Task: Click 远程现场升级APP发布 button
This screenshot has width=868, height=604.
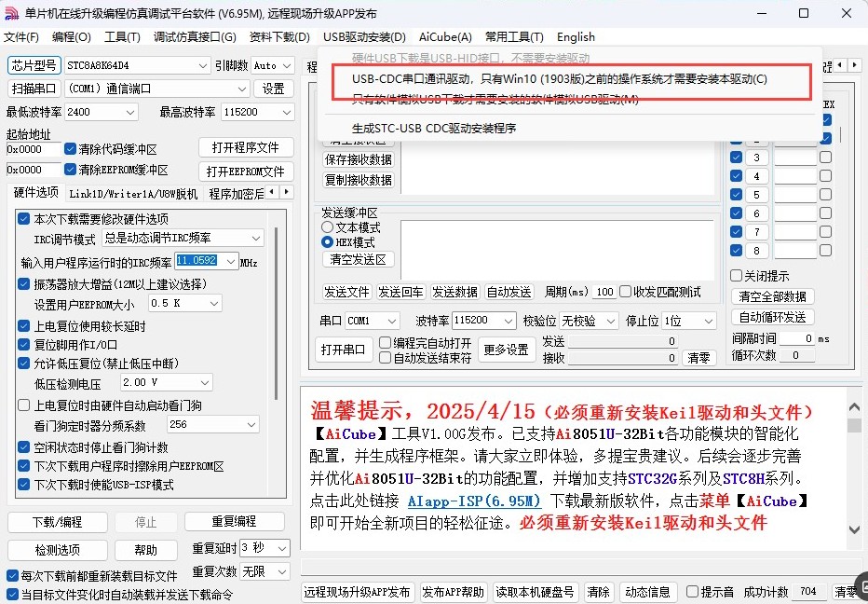Action: (x=357, y=592)
